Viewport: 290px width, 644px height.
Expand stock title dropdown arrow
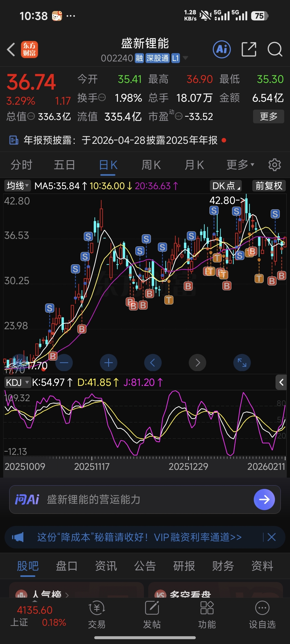[185, 58]
